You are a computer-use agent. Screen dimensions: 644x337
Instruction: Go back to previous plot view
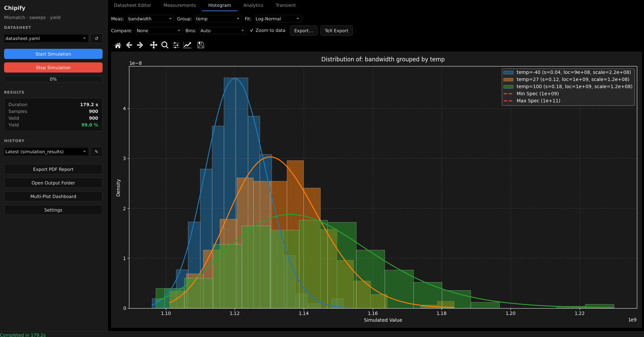coord(129,45)
